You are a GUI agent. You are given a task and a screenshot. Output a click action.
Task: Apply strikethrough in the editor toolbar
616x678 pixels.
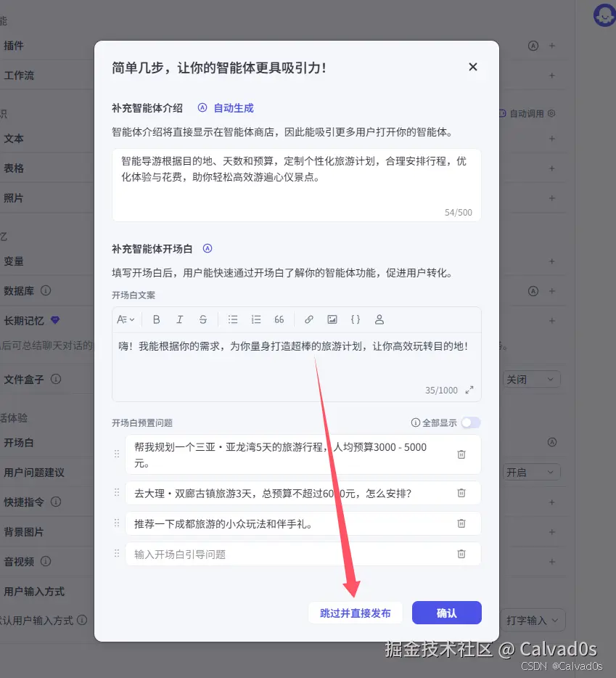pyautogui.click(x=202, y=319)
